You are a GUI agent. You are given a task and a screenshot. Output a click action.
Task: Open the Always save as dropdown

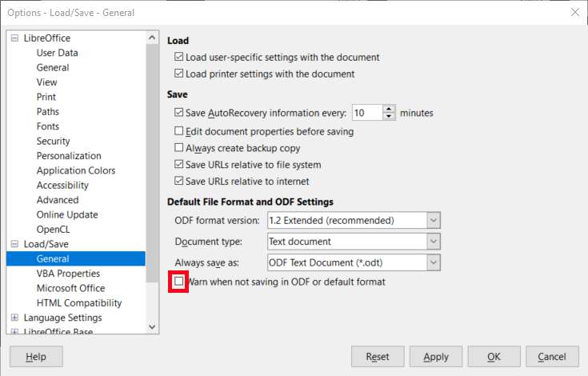[x=433, y=262]
